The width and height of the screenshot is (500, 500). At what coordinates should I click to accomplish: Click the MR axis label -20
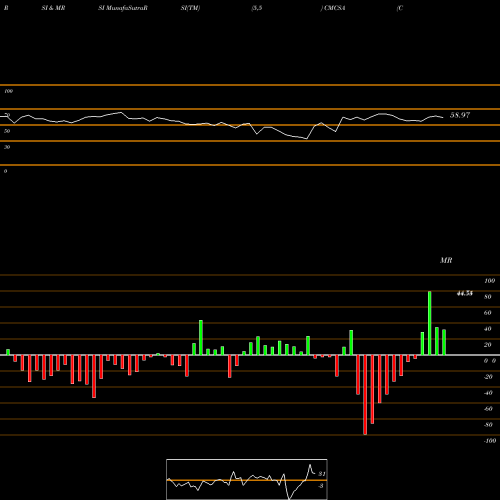point(488,377)
